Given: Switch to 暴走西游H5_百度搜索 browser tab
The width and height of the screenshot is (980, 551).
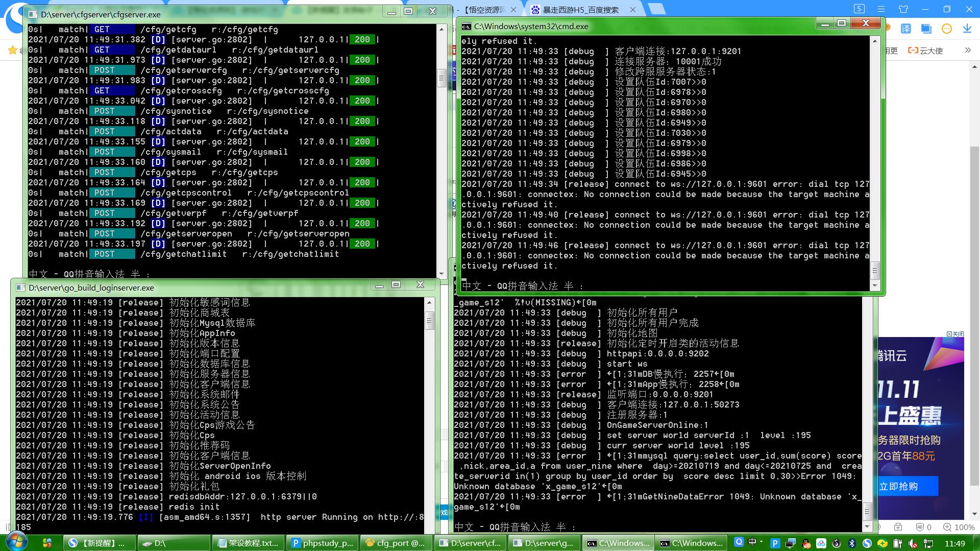Looking at the screenshot, I should coord(580,10).
